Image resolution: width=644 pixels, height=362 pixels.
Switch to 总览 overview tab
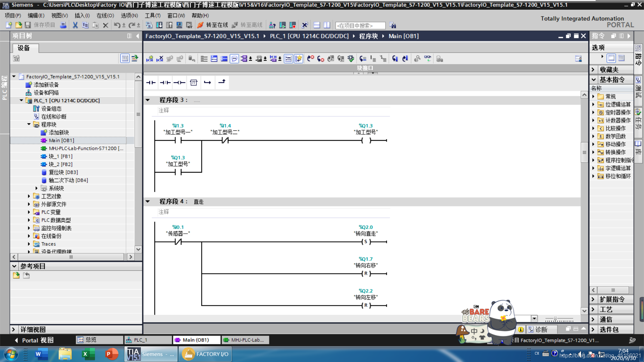99,340
